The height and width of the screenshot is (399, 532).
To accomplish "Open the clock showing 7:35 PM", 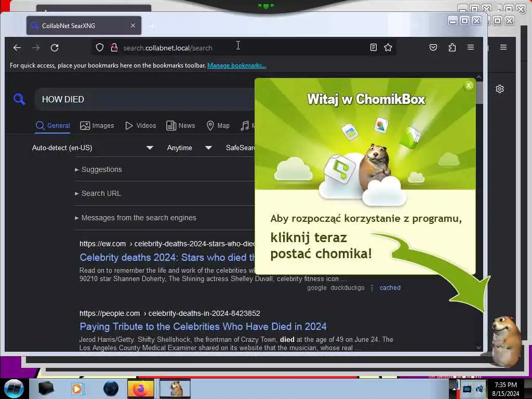I will click(506, 389).
